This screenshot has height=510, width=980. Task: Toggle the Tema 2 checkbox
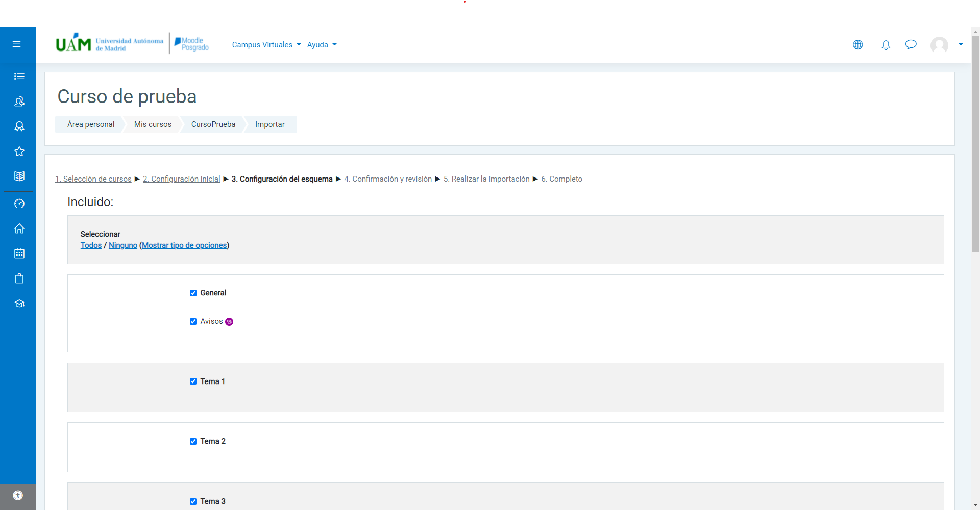coord(193,442)
